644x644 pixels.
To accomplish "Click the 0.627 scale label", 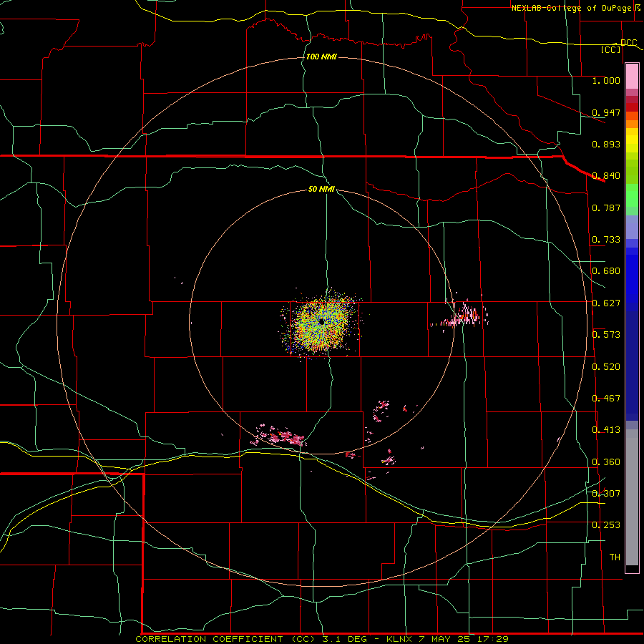I will tap(606, 303).
